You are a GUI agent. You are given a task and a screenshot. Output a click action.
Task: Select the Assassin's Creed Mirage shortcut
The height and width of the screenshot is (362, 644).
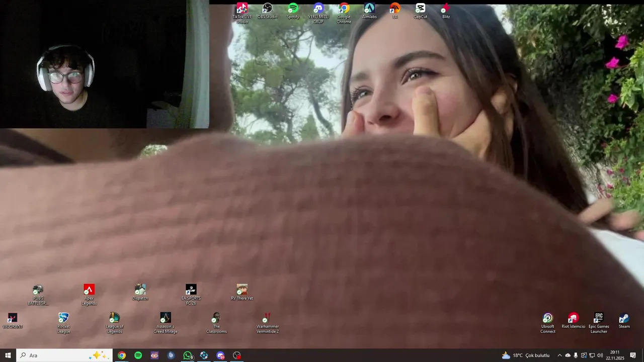point(166,323)
